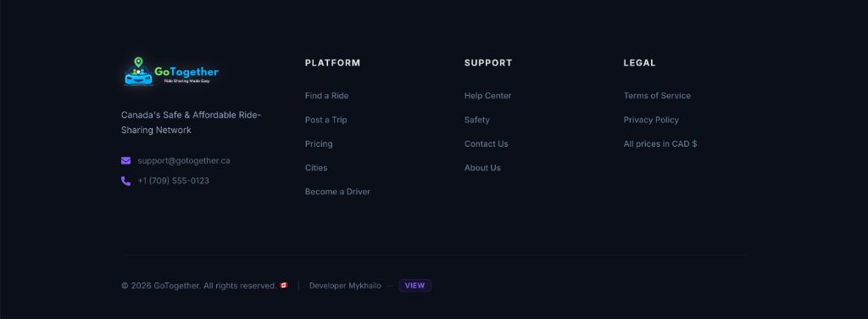Select the Cities link
868x319 pixels.
(x=316, y=168)
